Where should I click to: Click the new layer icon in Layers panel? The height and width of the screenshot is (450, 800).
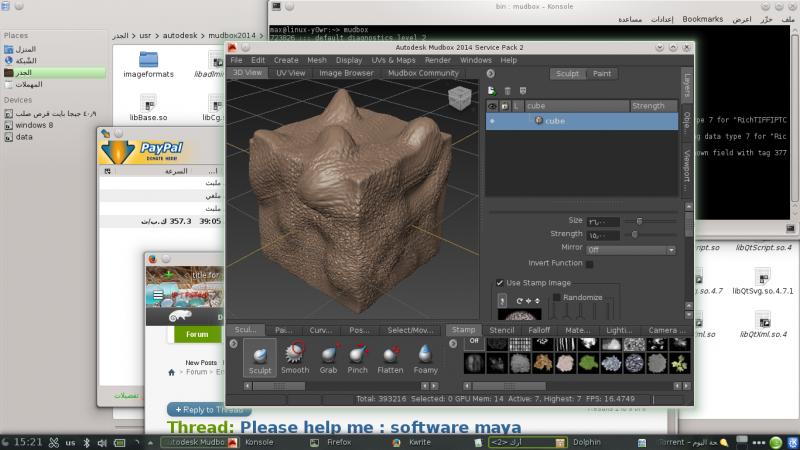pyautogui.click(x=491, y=91)
